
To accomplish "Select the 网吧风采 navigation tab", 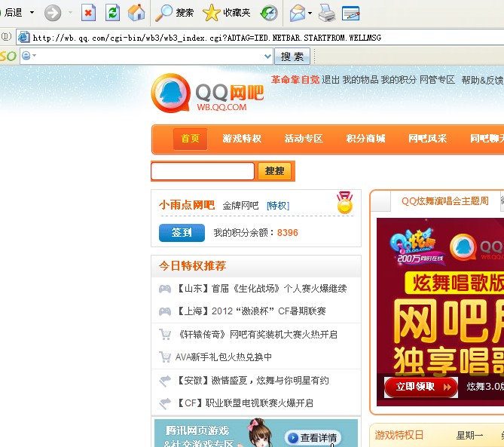I will click(427, 139).
